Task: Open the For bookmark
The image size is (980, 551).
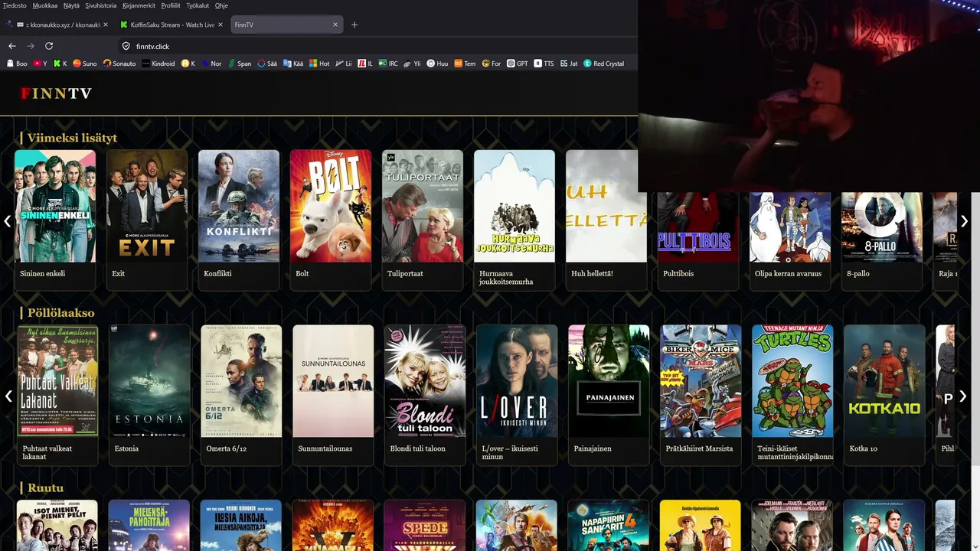Action: coord(492,64)
